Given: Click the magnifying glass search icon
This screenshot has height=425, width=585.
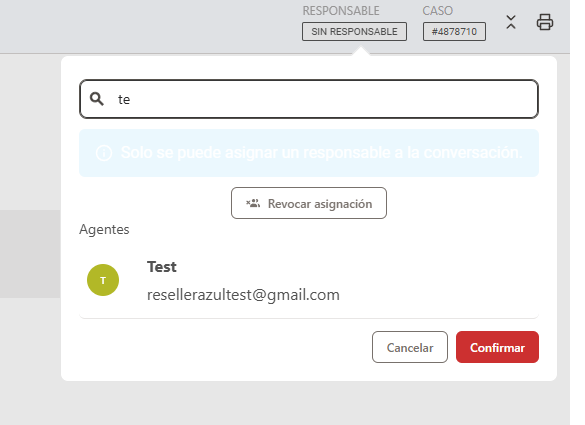Looking at the screenshot, I should [x=97, y=99].
